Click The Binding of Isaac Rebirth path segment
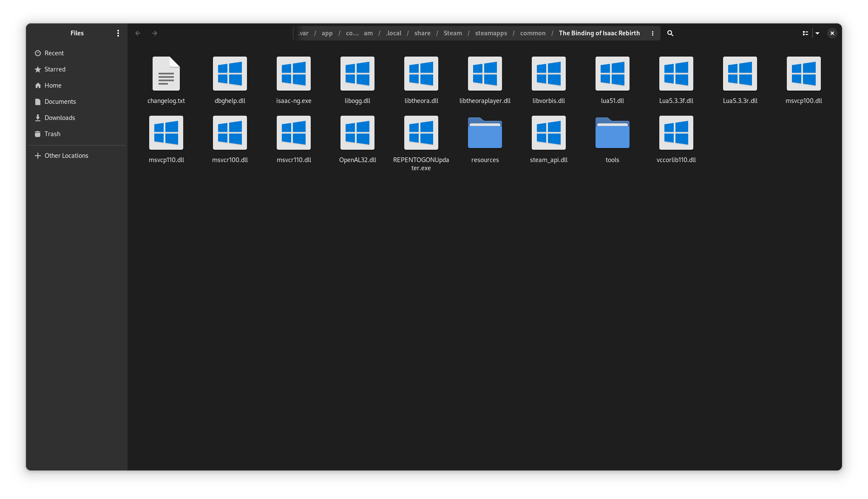 (x=599, y=33)
